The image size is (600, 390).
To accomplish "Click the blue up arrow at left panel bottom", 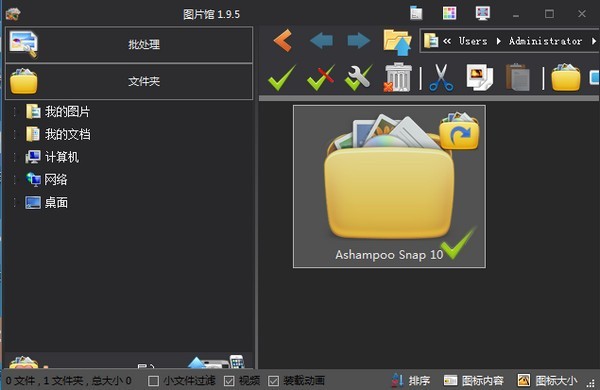I will point(196,363).
